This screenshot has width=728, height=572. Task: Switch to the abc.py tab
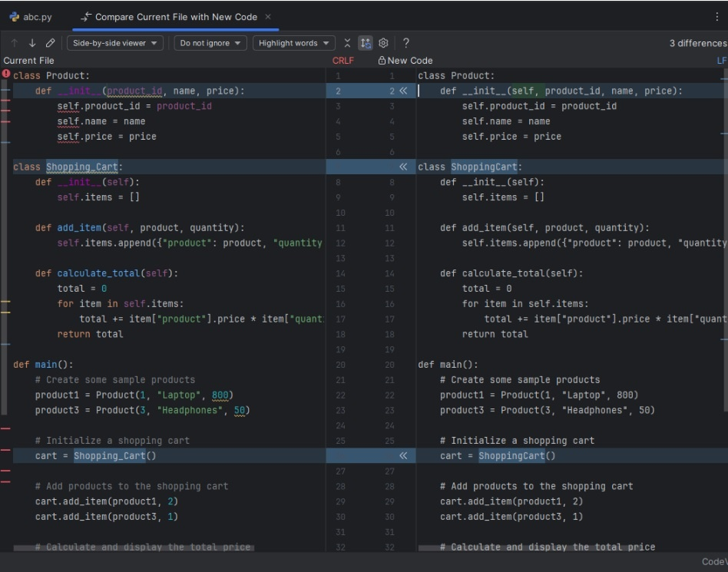[x=31, y=17]
